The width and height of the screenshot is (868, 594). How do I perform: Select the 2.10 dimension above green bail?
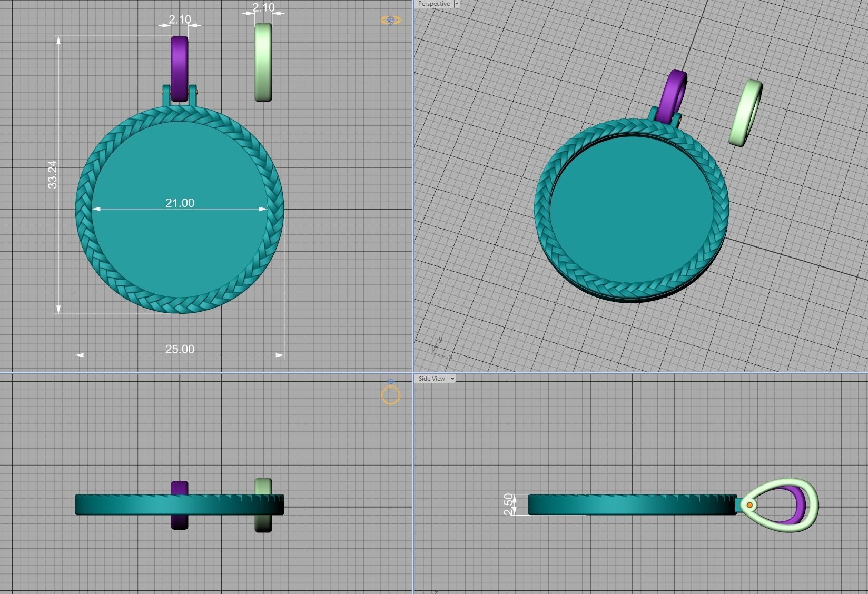tap(263, 7)
